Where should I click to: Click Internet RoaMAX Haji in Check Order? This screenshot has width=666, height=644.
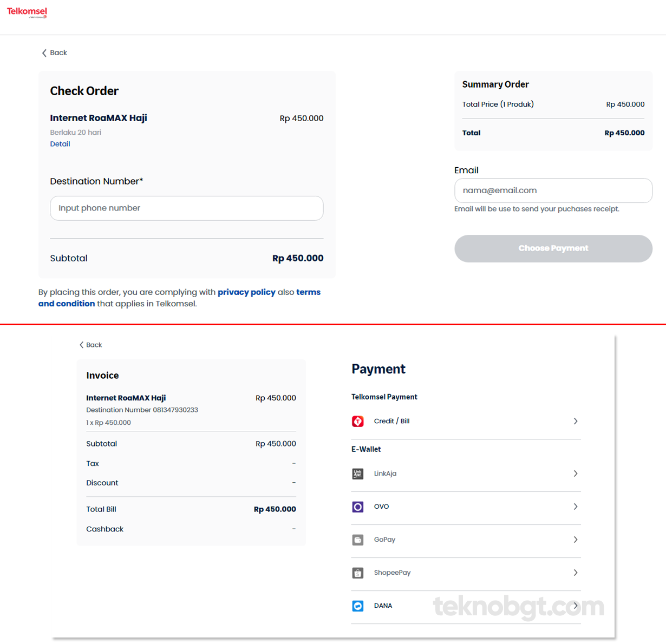click(x=99, y=118)
